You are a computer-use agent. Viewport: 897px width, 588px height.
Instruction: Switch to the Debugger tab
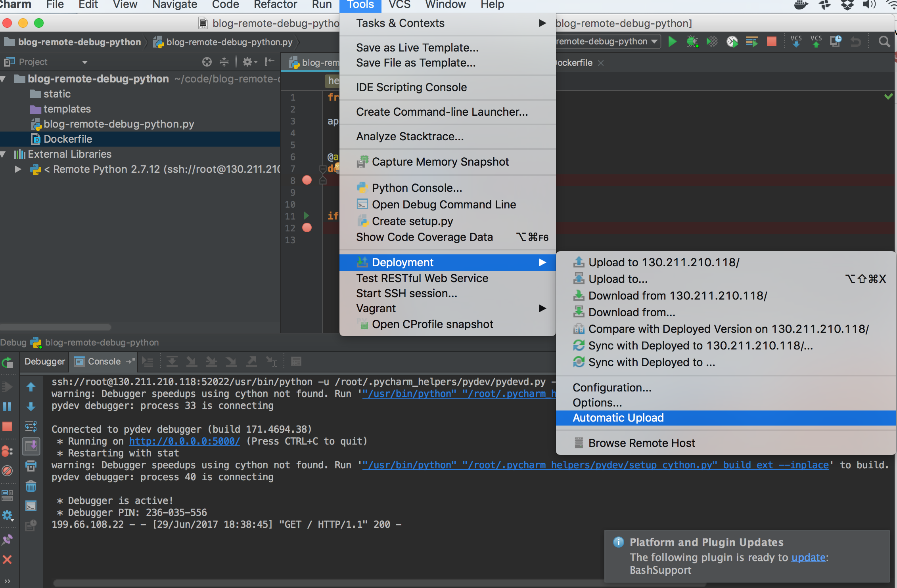44,361
